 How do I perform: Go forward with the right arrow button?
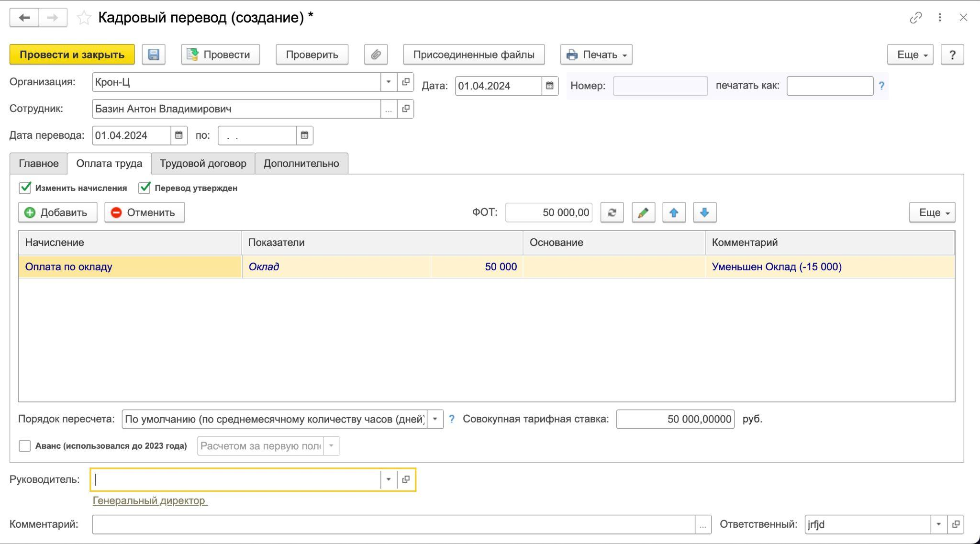pyautogui.click(x=53, y=18)
